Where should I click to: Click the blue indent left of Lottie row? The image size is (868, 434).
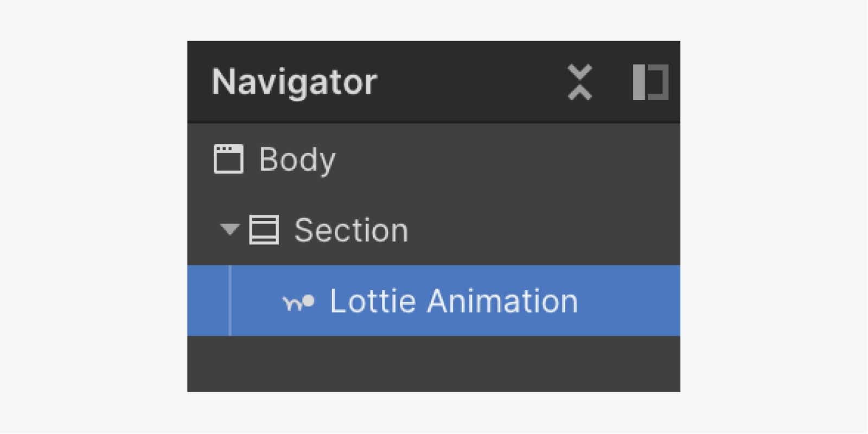(208, 301)
